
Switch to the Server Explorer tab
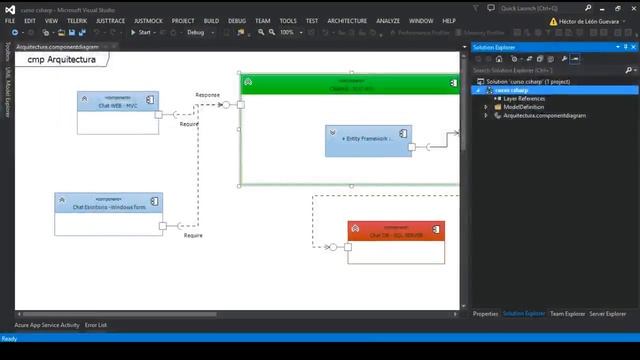607,314
